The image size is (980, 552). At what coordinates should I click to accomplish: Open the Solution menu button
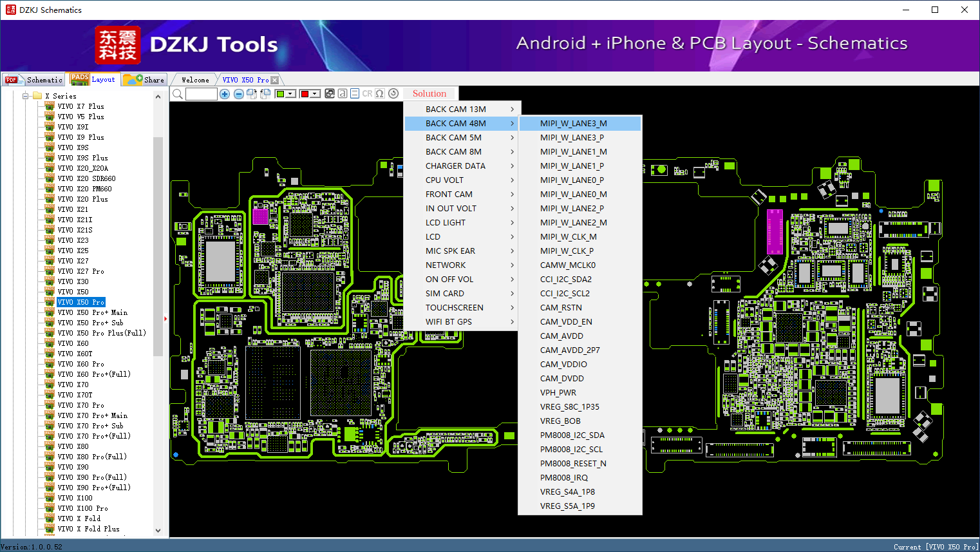[429, 93]
